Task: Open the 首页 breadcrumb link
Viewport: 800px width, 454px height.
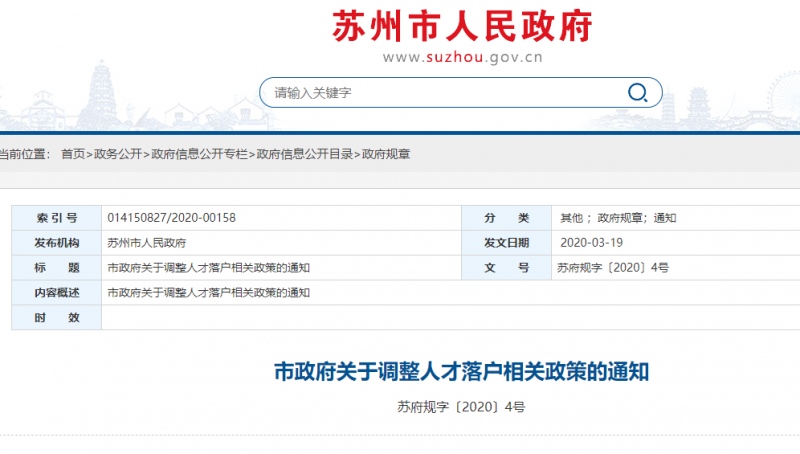Action: pyautogui.click(x=72, y=154)
